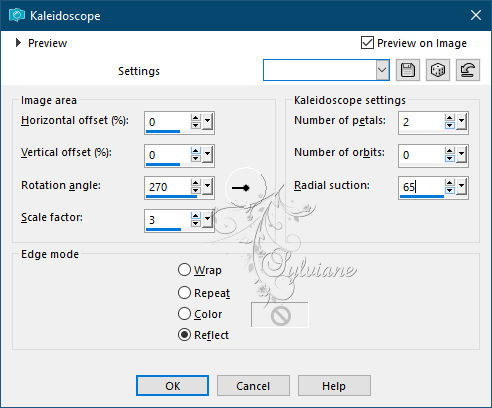This screenshot has width=492, height=408.
Task: Click the randomize parameters dice icon
Action: [438, 70]
